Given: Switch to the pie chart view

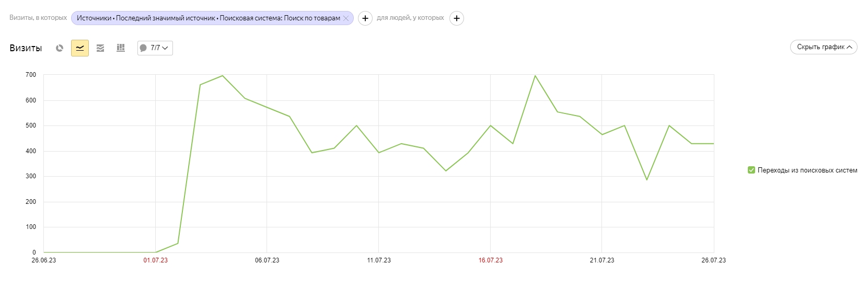Looking at the screenshot, I should pos(60,48).
